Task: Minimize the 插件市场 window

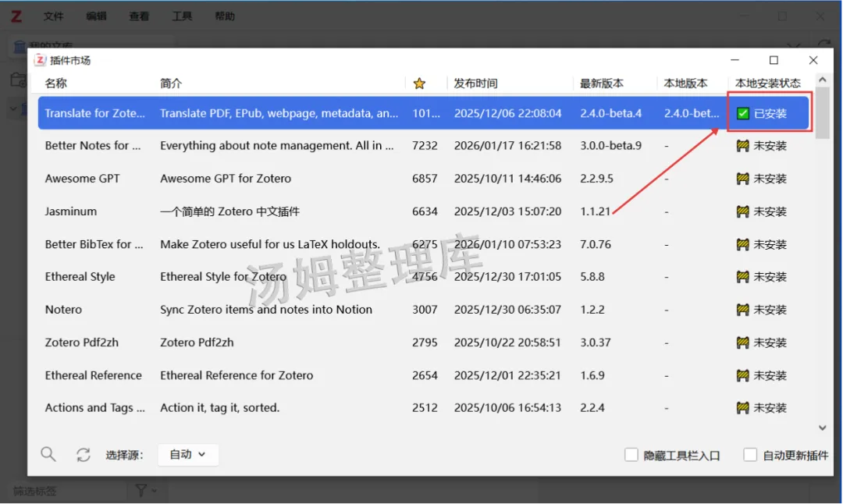Action: coord(735,60)
